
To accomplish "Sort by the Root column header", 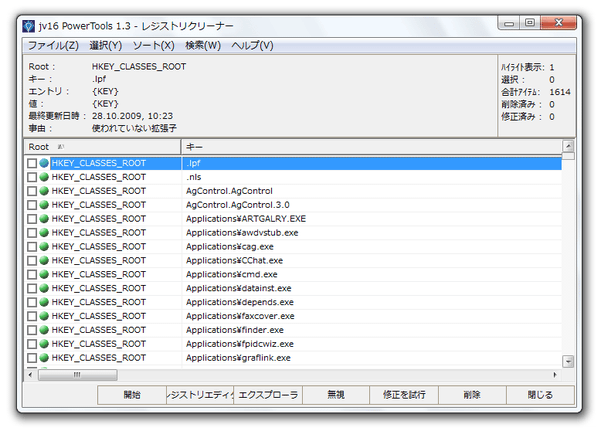I will (102, 147).
